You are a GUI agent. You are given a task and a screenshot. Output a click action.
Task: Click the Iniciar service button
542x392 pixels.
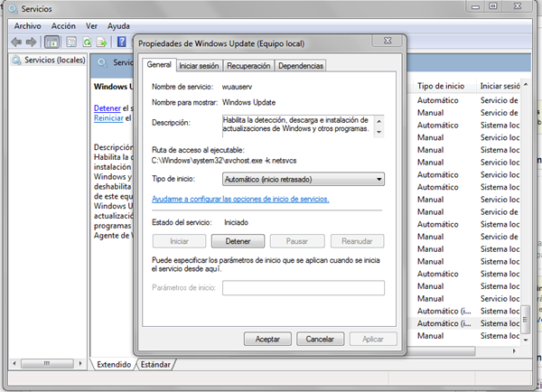tap(179, 241)
